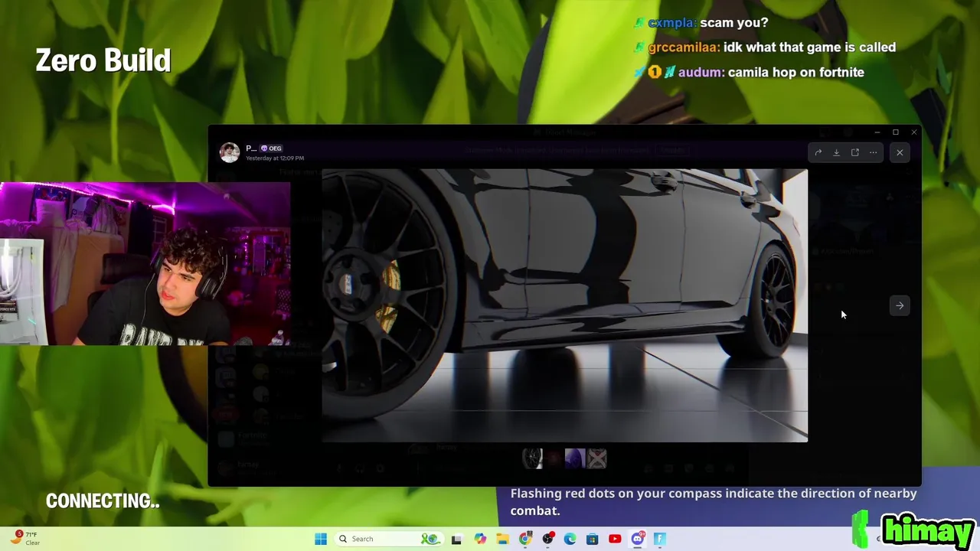This screenshot has height=551, width=980.
Task: Minimize the Discord window
Action: pos(877,132)
